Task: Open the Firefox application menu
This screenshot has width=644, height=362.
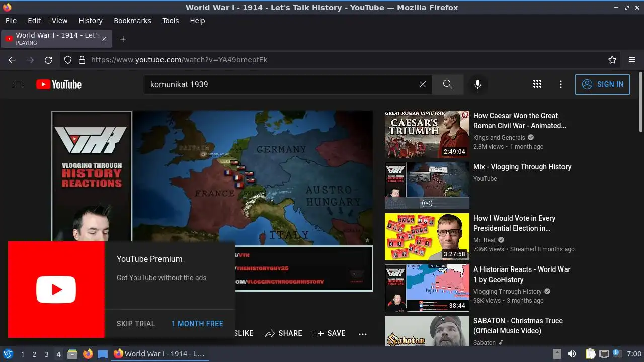Action: pyautogui.click(x=632, y=60)
